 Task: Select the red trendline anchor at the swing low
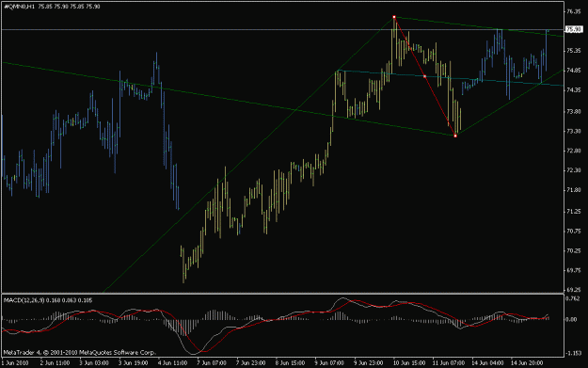pyautogui.click(x=455, y=136)
